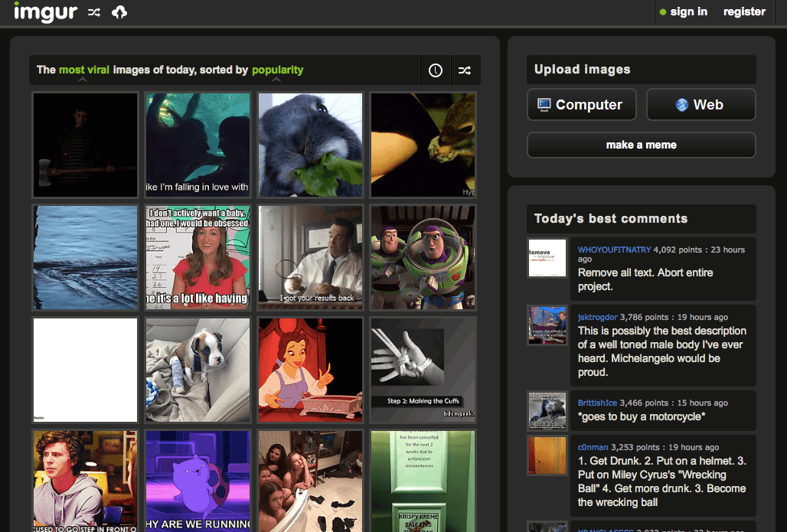The image size is (787, 532).
Task: Upload images from Web
Action: coord(700,105)
